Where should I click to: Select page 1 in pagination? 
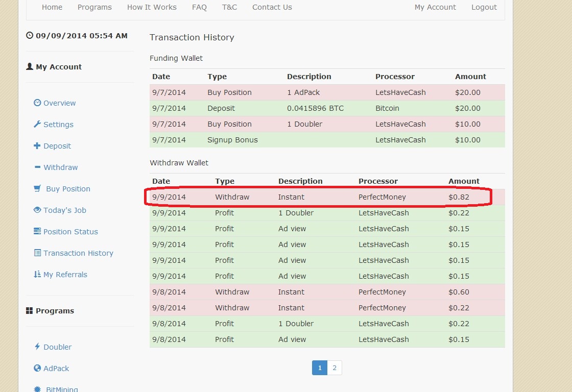coord(320,367)
